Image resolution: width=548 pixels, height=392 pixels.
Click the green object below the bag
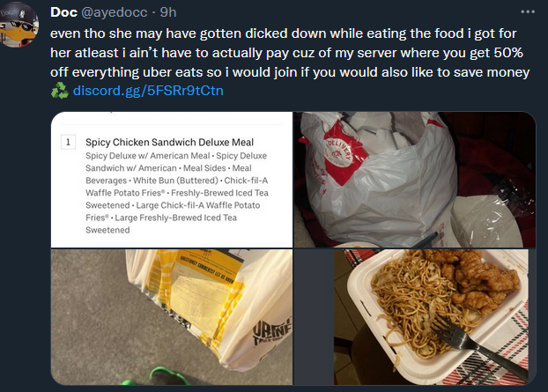(x=156, y=377)
